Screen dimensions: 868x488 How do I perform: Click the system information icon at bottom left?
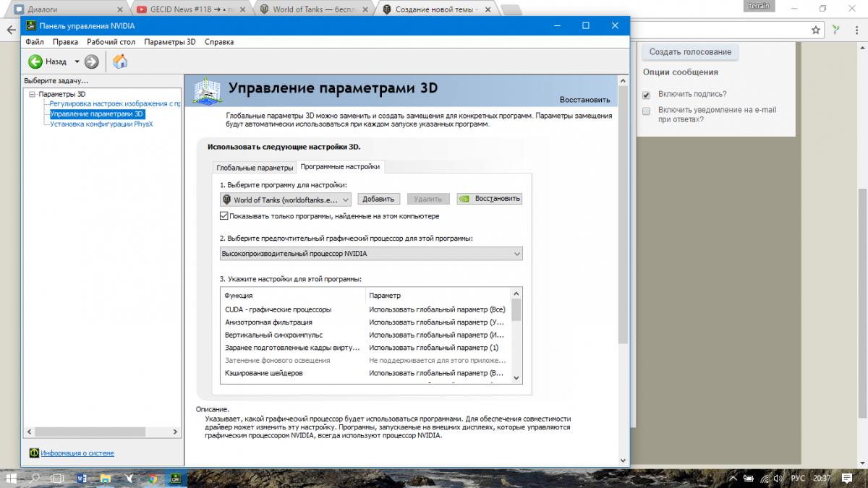click(33, 453)
